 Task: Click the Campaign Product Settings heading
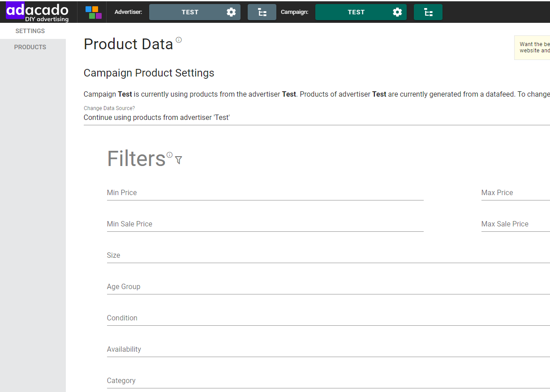(149, 73)
